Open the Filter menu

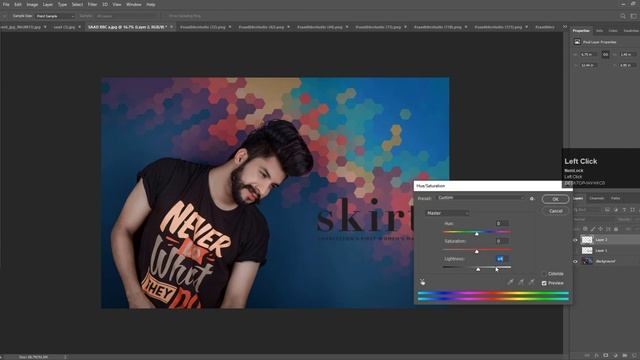[x=92, y=4]
